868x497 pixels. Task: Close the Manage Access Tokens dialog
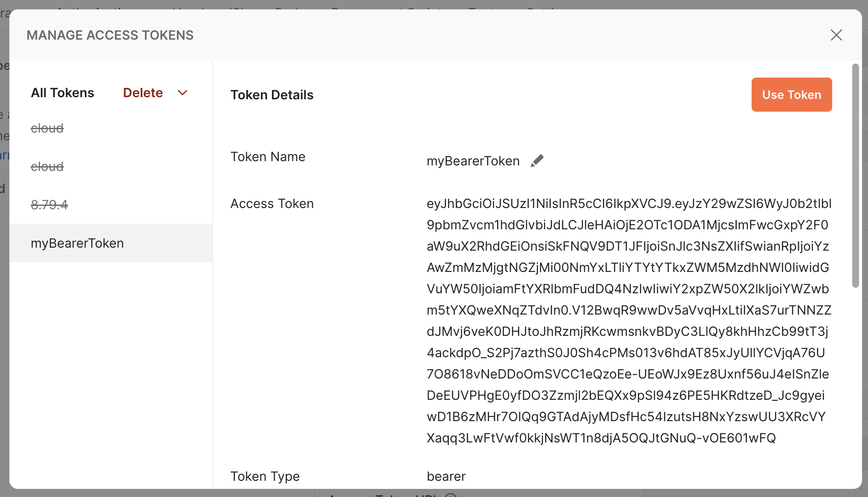point(836,35)
